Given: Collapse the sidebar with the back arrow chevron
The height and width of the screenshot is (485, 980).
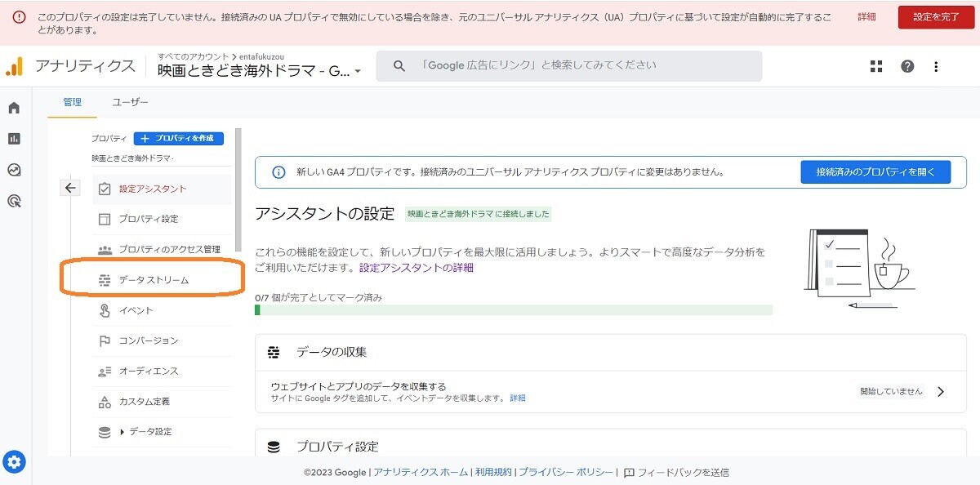Looking at the screenshot, I should pyautogui.click(x=70, y=187).
